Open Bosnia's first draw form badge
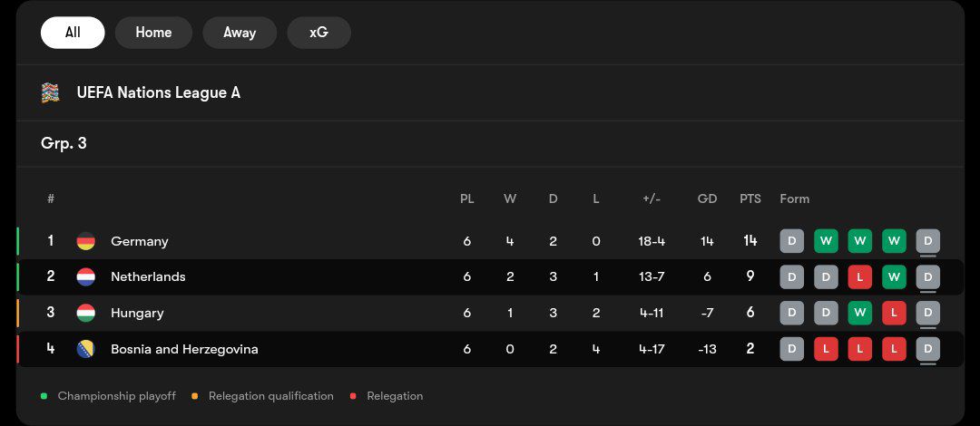 pos(791,349)
